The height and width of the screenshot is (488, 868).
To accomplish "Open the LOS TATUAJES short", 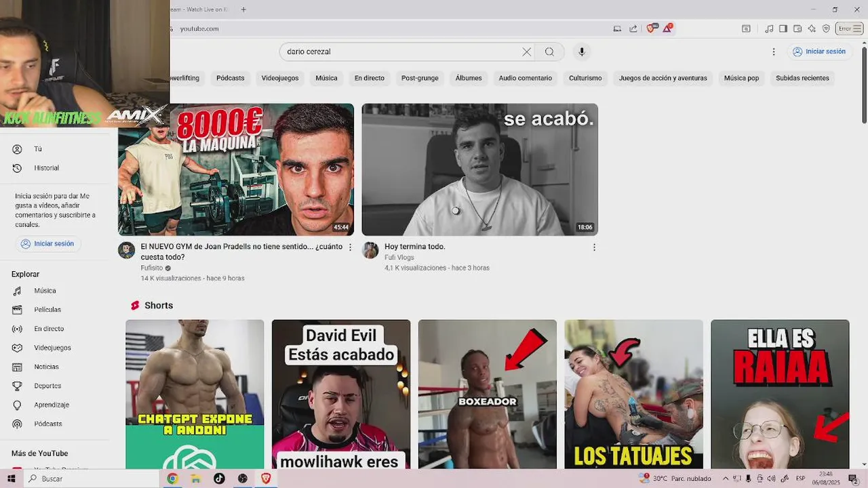I will tap(634, 394).
